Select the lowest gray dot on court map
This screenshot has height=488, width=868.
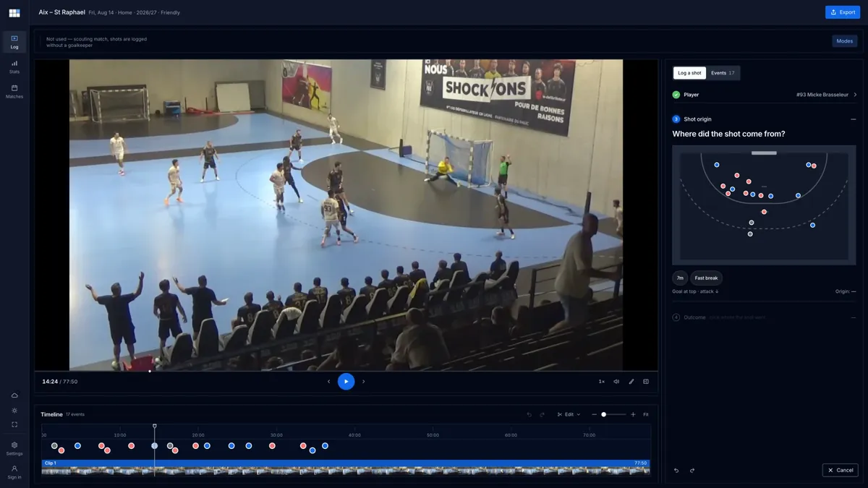point(750,234)
